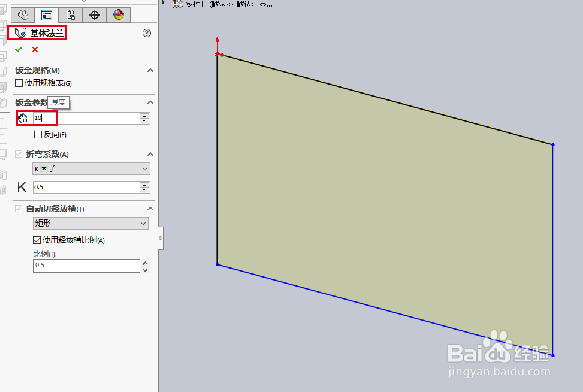Cancel using the red X button
This screenshot has width=583, height=392.
(x=34, y=49)
